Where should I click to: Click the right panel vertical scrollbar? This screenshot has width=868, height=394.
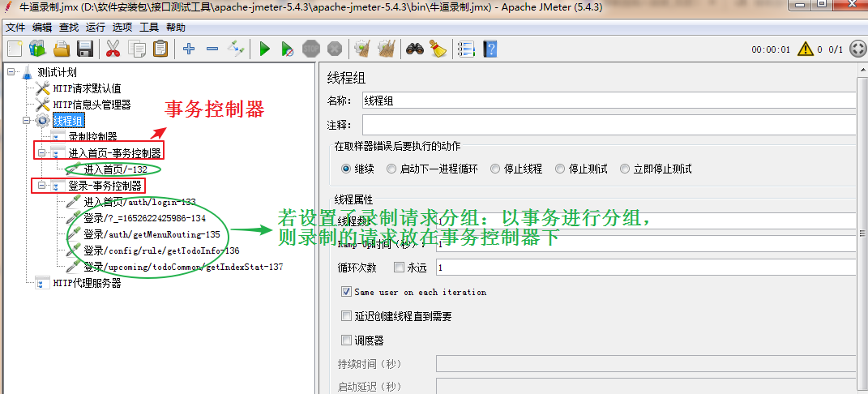pyautogui.click(x=862, y=233)
